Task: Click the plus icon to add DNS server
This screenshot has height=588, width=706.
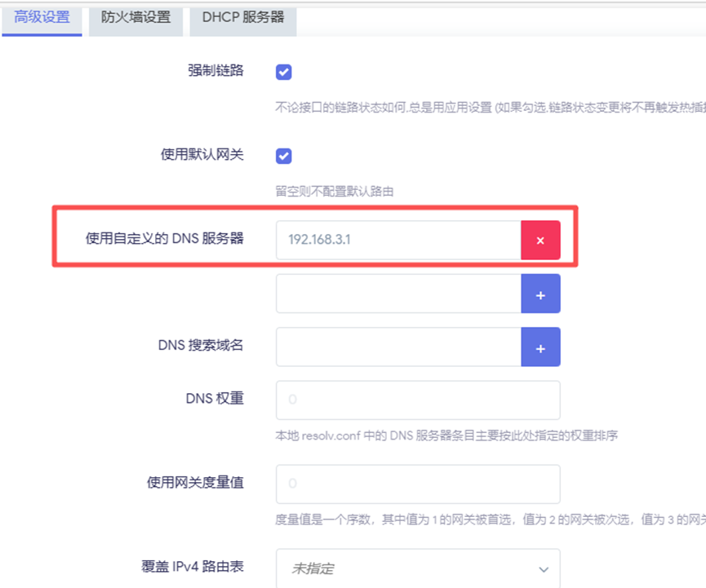Action: tap(540, 294)
